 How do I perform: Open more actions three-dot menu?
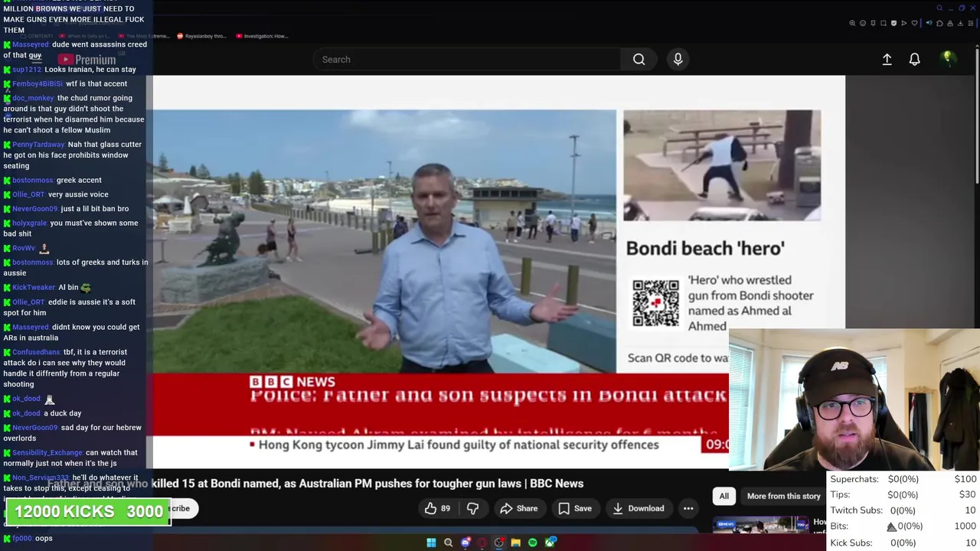[x=688, y=508]
